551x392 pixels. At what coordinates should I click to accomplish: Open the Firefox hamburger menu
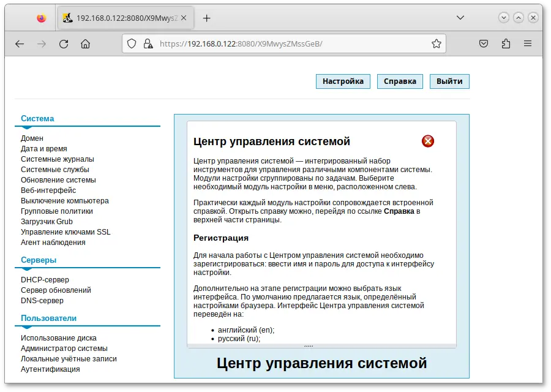point(527,43)
